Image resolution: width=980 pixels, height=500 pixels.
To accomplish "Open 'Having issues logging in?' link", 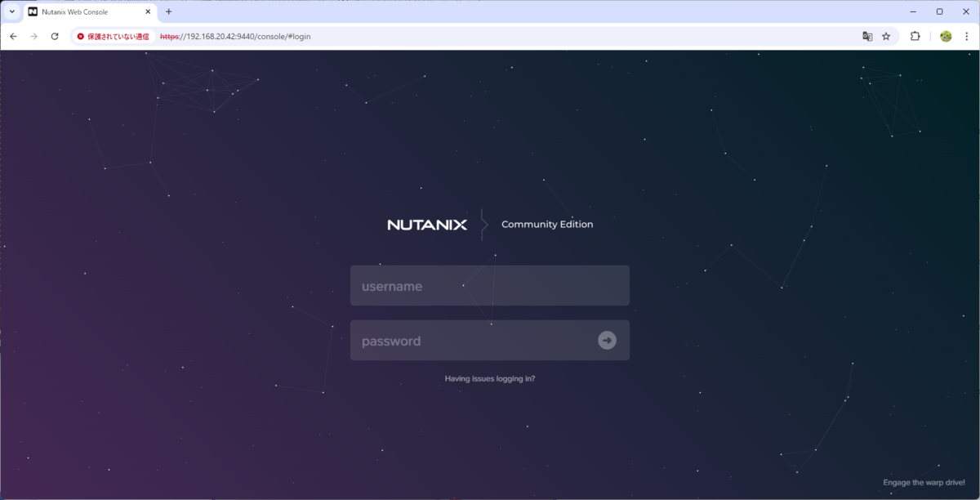I will (x=490, y=379).
